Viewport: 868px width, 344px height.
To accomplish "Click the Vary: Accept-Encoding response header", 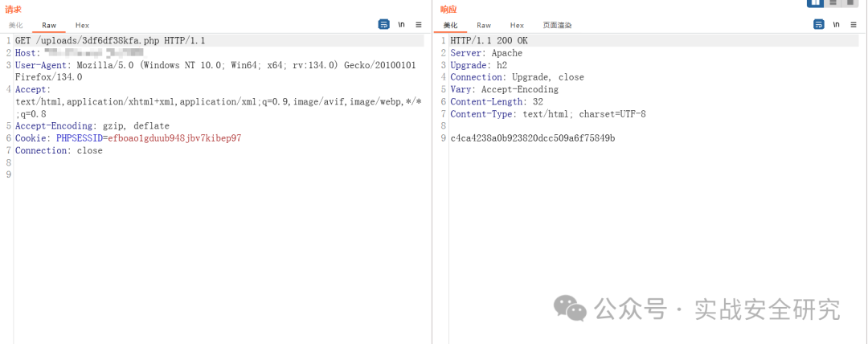I will 504,90.
